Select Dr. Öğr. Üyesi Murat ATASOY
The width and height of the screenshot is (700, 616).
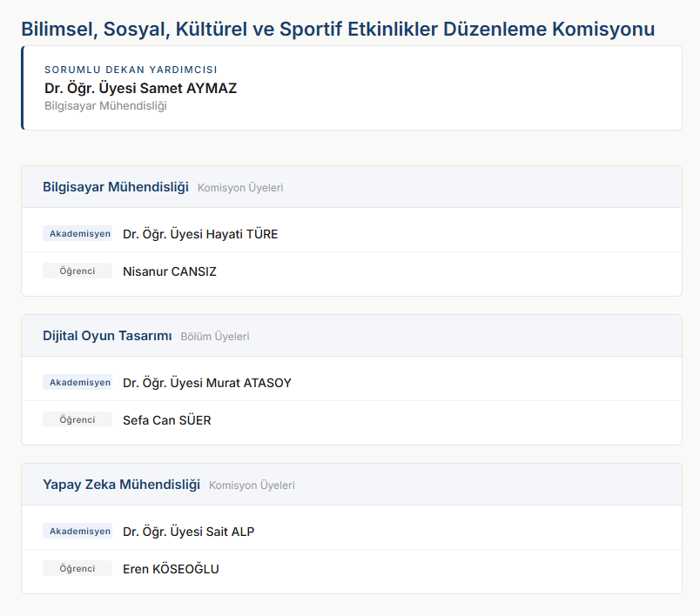coord(207,383)
